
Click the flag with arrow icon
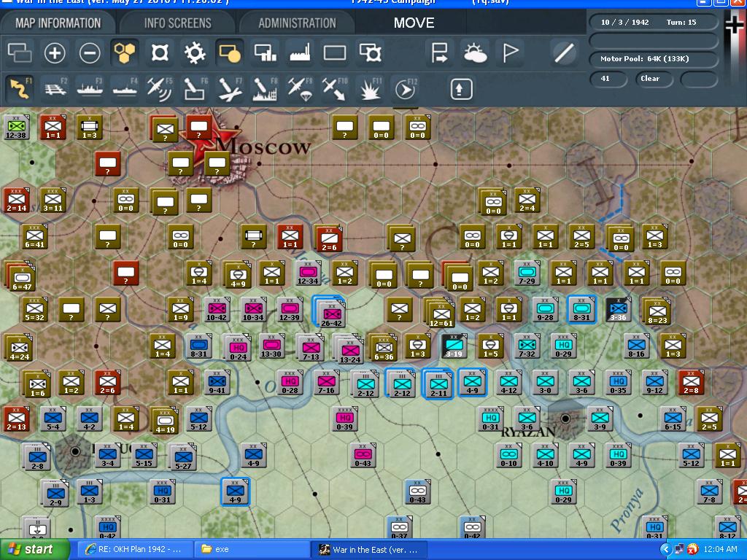tap(438, 52)
